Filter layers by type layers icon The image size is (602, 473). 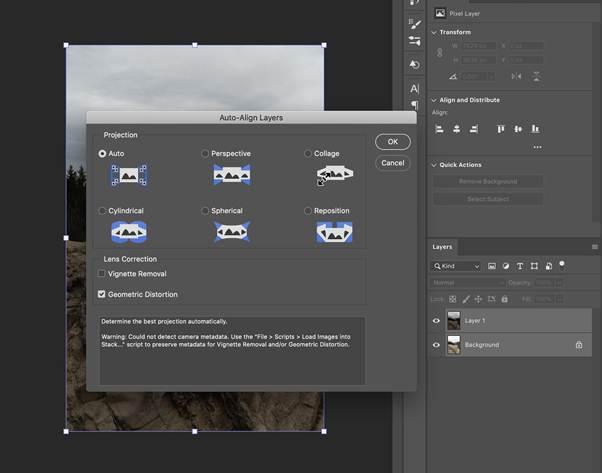519,266
